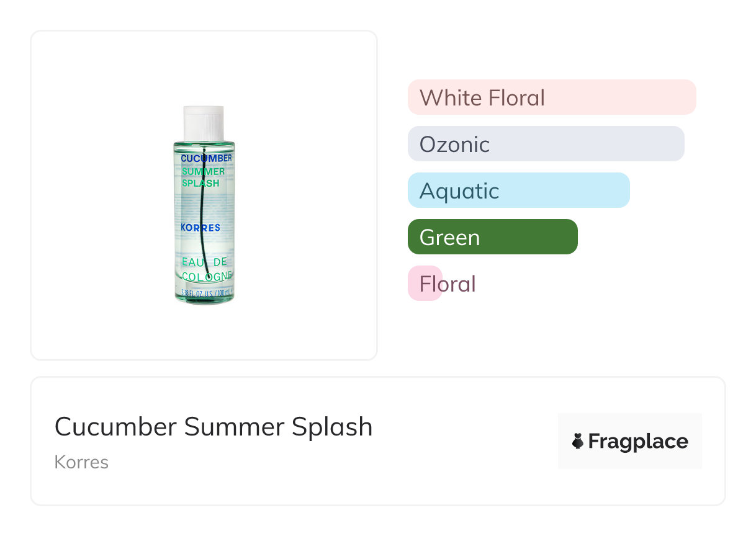Click the green SPLASH word on bottle
Screen dimensions: 756x536
click(x=200, y=184)
